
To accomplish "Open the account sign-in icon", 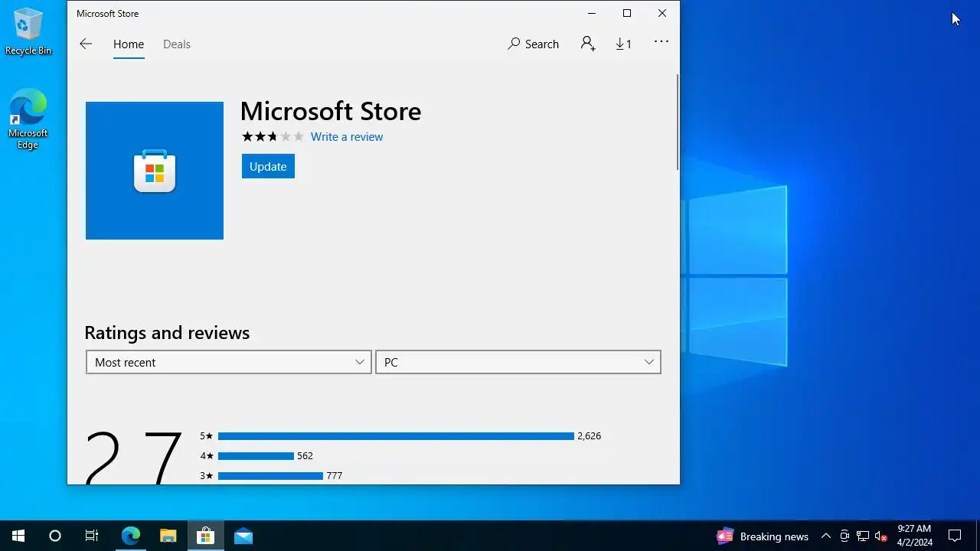I will [x=588, y=44].
